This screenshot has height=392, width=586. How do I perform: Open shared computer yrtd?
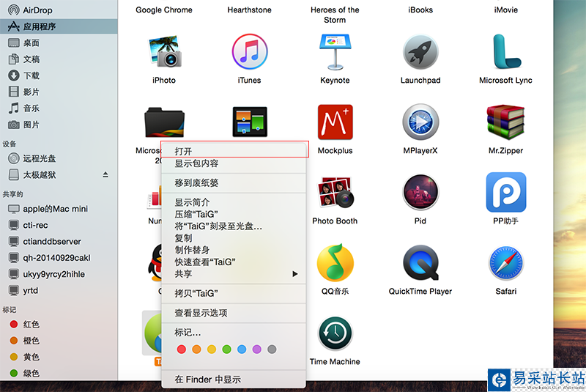point(59,290)
